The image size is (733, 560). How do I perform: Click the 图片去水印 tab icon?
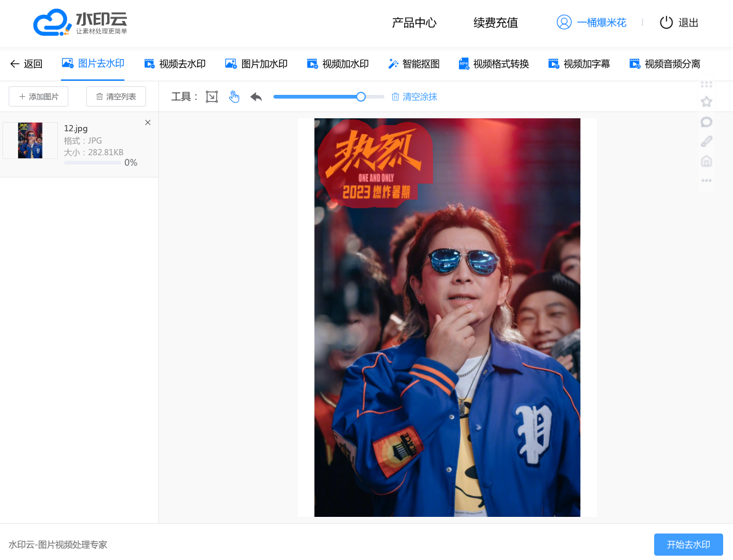click(67, 63)
